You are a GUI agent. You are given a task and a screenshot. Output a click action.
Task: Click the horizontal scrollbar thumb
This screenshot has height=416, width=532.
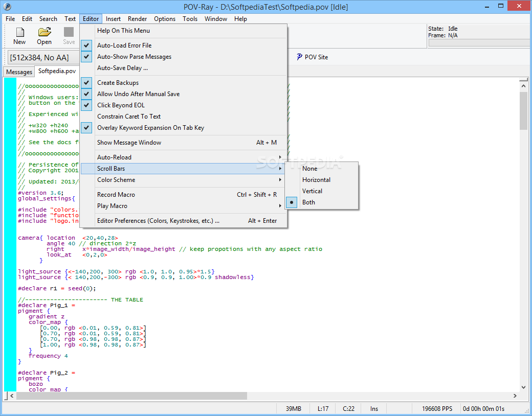click(131, 396)
